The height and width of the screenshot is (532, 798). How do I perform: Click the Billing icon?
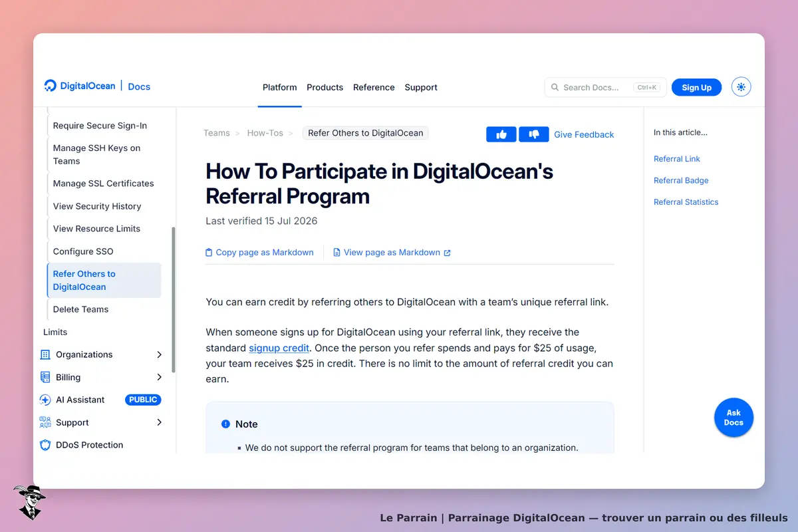click(45, 377)
